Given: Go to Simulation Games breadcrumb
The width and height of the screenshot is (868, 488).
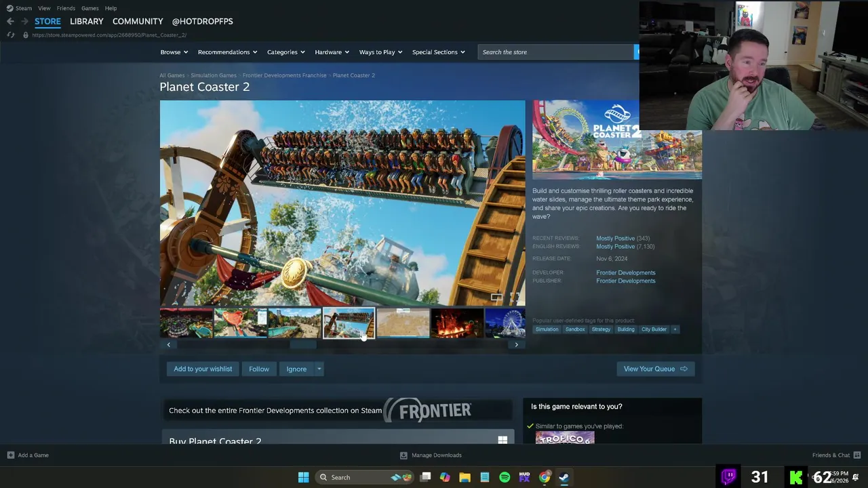Looking at the screenshot, I should point(214,75).
